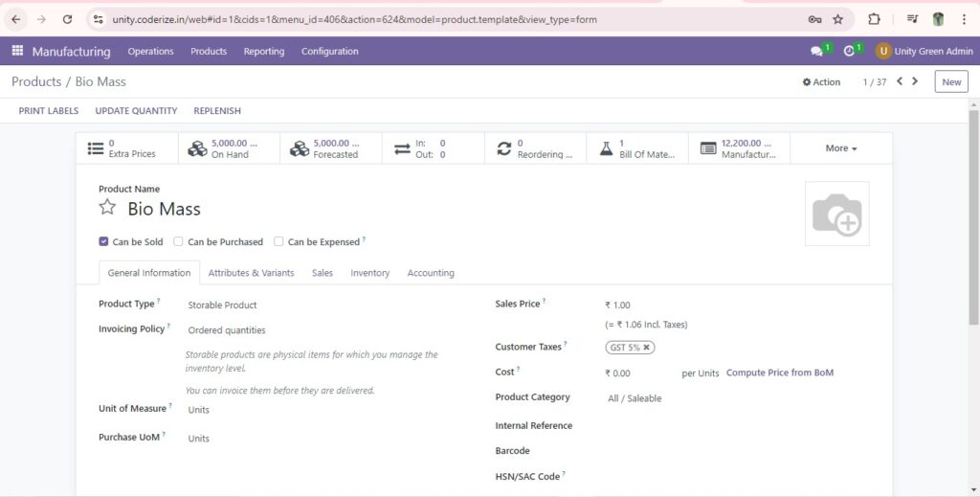
Task: Enable the Can be Expensed checkbox
Action: pos(278,242)
